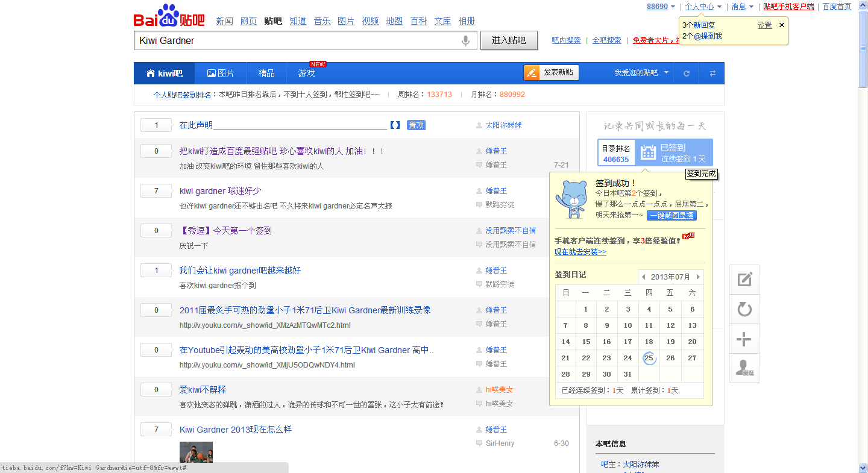Viewport: 868px width, 473px height.
Task: View the 2个@提到我 notification
Action: (x=702, y=36)
